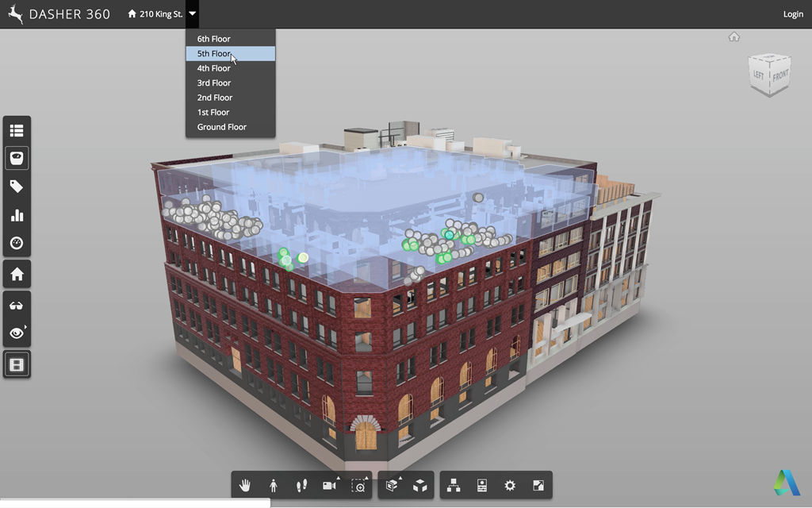Open the tag panel in sidebar
812x508 pixels.
[17, 187]
